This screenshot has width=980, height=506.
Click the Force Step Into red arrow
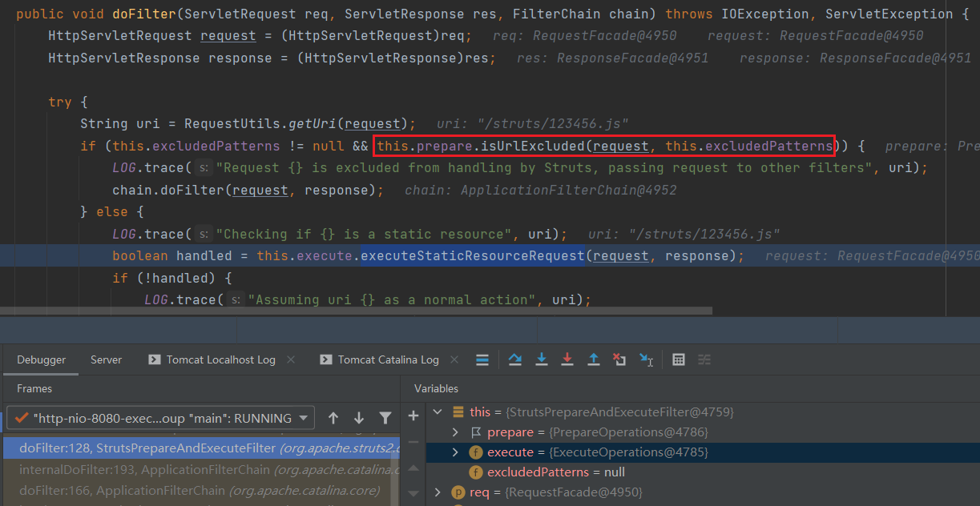(567, 359)
